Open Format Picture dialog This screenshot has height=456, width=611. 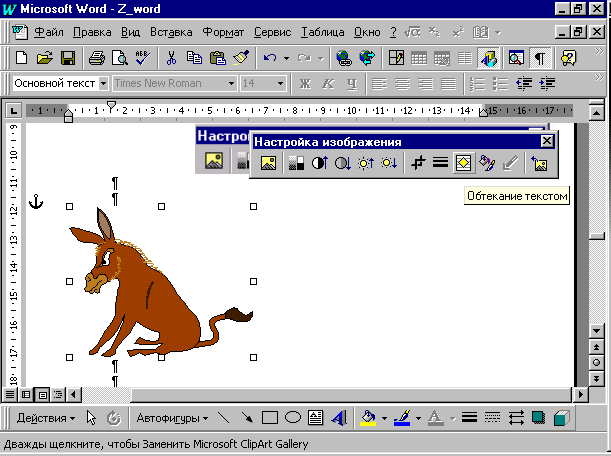[x=487, y=163]
